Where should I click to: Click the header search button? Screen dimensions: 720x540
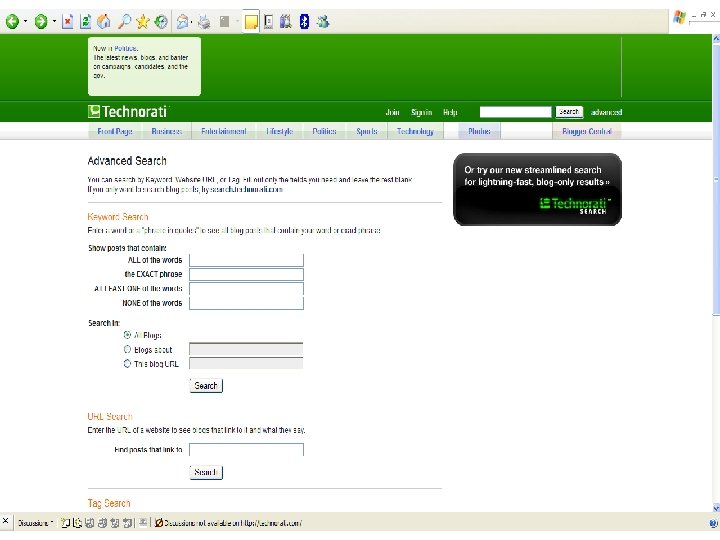[569, 112]
